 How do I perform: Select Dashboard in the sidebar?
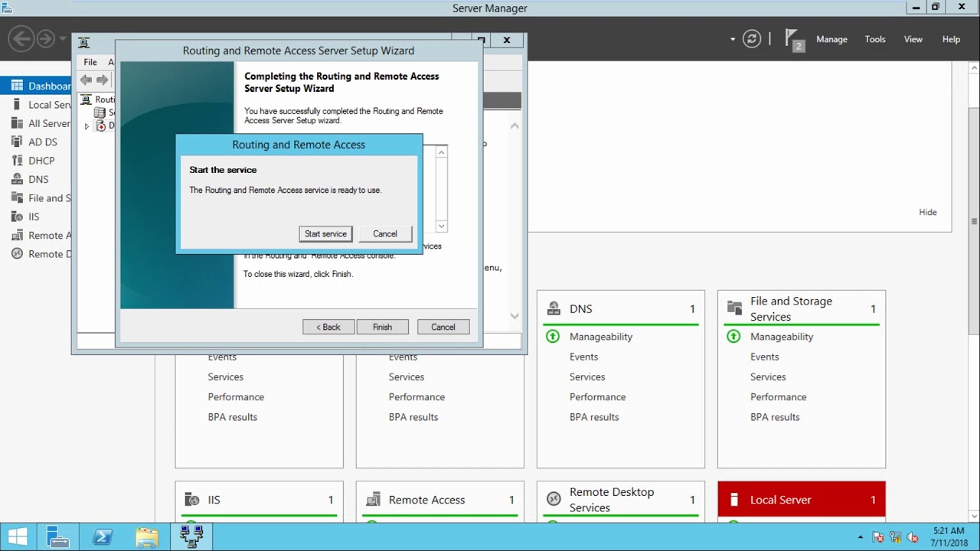41,86
